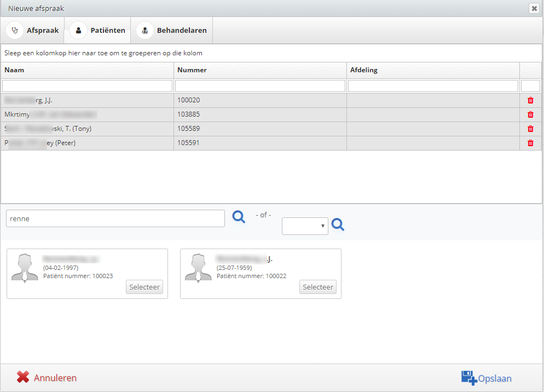The height and width of the screenshot is (392, 544).
Task: Focus the Afdeling column filter field
Action: pos(433,86)
